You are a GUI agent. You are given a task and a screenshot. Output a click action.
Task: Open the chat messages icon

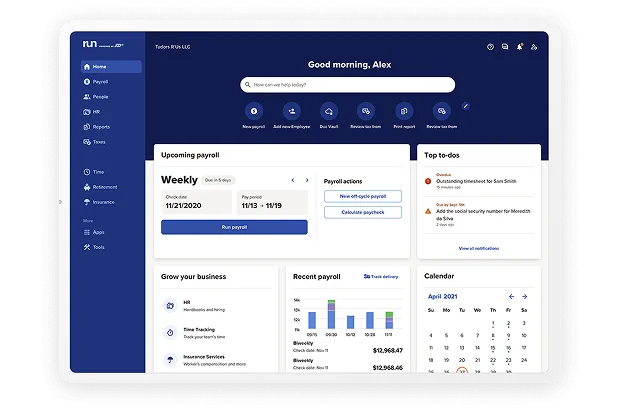[505, 47]
